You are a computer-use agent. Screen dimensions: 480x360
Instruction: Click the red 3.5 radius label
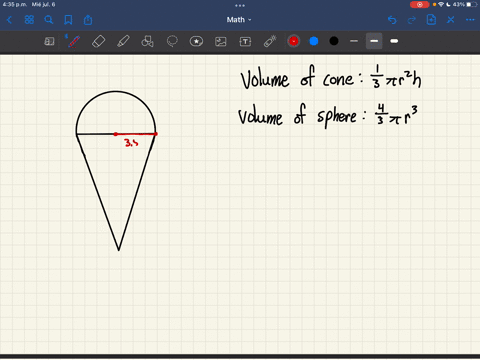[x=131, y=143]
